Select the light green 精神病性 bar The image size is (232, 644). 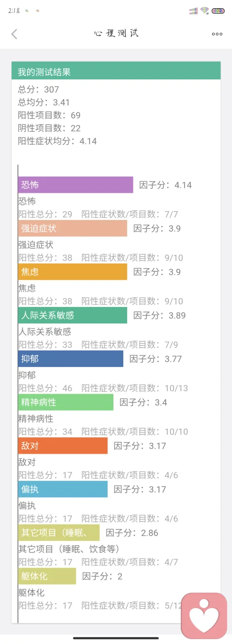(x=66, y=402)
